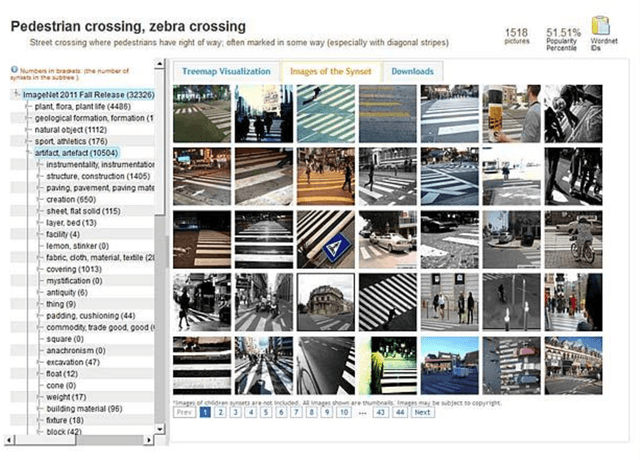The image size is (640, 460).
Task: Click the Prev page button
Action: pyautogui.click(x=184, y=412)
